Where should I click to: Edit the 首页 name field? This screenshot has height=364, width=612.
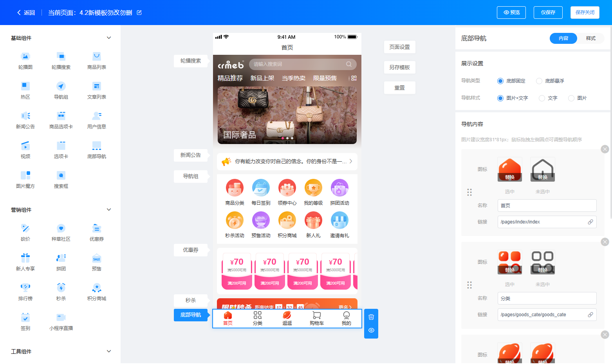[547, 205]
